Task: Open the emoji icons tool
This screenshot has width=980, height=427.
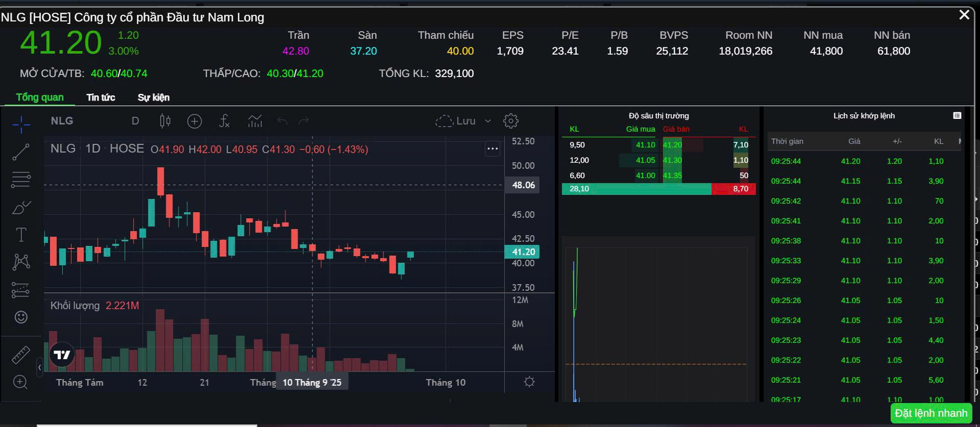Action: [x=21, y=317]
